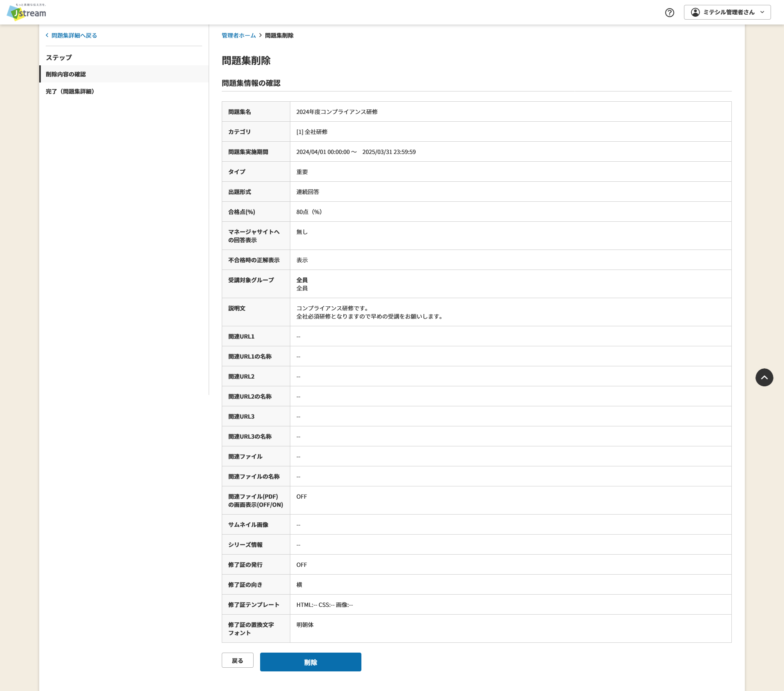Click the 関連URL3 label
Image resolution: width=784 pixels, height=691 pixels.
[x=241, y=417]
